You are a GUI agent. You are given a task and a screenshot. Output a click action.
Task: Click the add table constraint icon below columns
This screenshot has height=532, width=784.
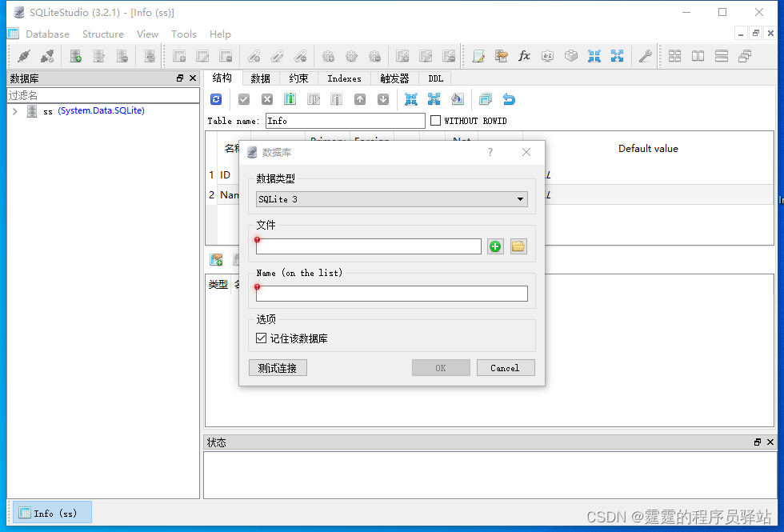(x=216, y=259)
